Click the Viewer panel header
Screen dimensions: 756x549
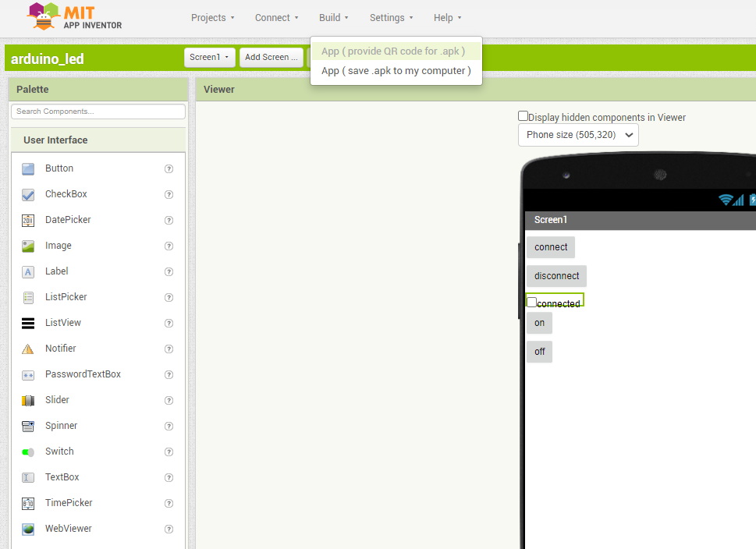click(x=476, y=90)
